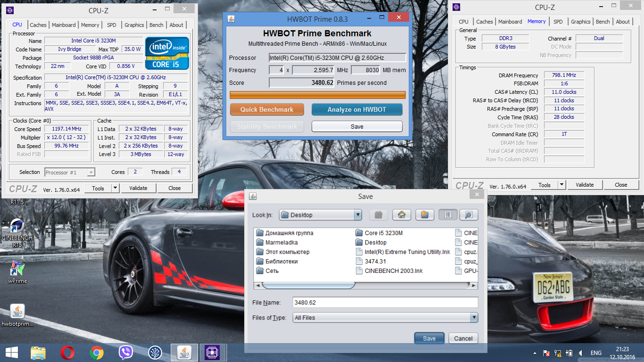The image size is (644, 362).
Task: Select Java HWBOT Prime taskbar button
Action: 184,352
